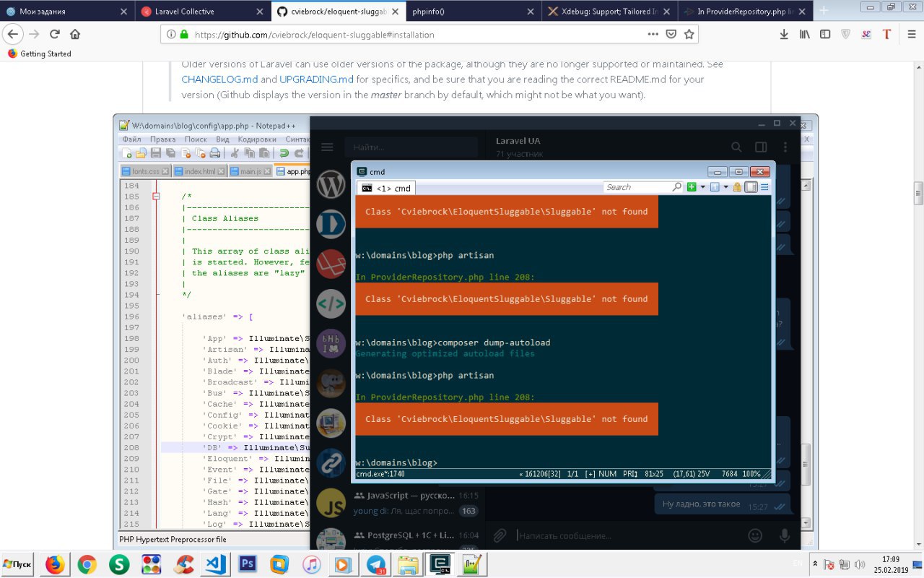Open new Firefox tab with plus button
The width and height of the screenshot is (924, 578).
(824, 12)
